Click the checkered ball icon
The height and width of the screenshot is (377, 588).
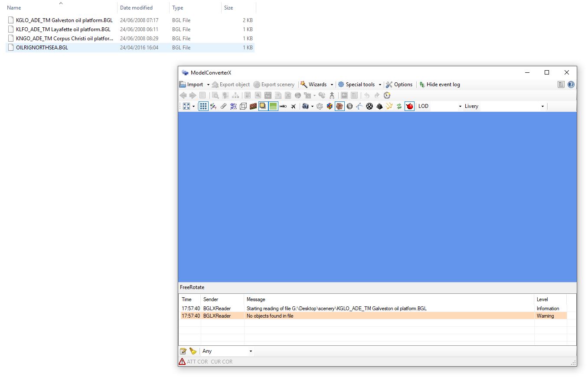(x=369, y=106)
